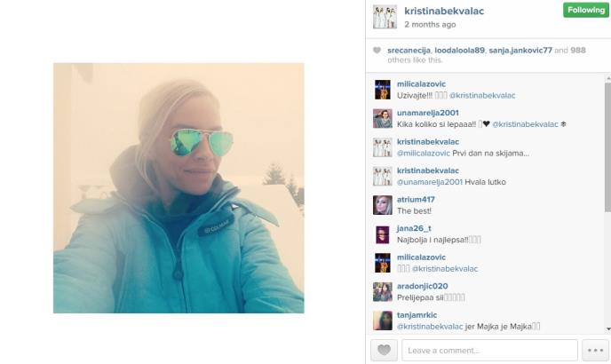Viewport: 611px width, 364px height.
Task: Toggle the green Following button
Action: click(x=585, y=10)
